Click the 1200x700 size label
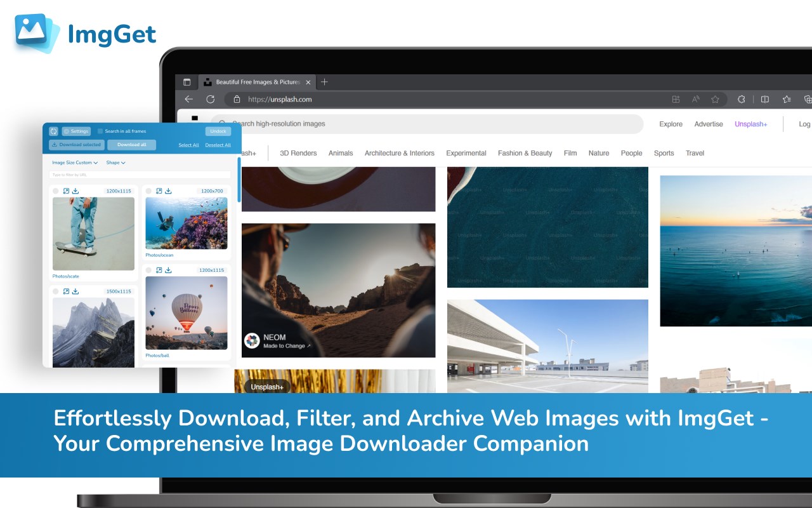The image size is (812, 508). [x=213, y=191]
